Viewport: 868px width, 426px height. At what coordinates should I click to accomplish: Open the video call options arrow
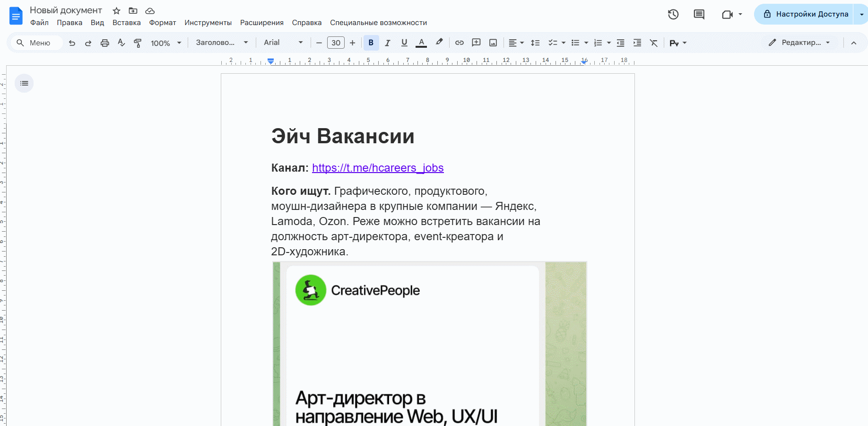tap(740, 14)
